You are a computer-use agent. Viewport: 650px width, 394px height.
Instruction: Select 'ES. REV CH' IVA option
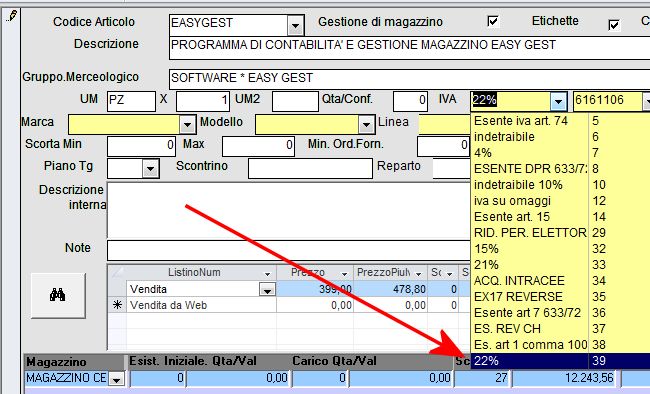[x=560, y=328]
